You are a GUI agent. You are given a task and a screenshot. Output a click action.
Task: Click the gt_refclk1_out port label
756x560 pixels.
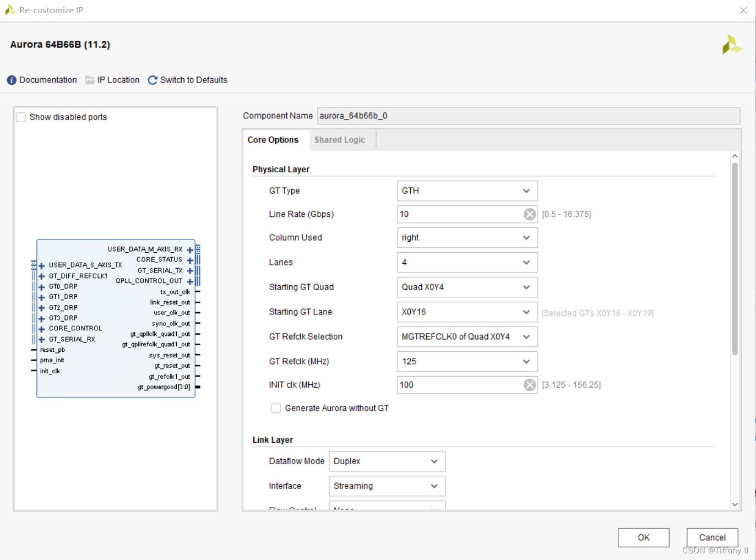170,377
